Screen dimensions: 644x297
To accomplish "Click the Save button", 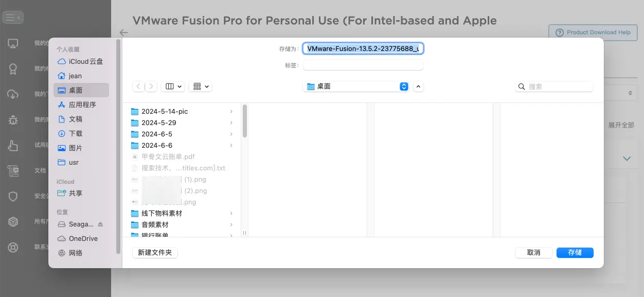I will (x=575, y=252).
